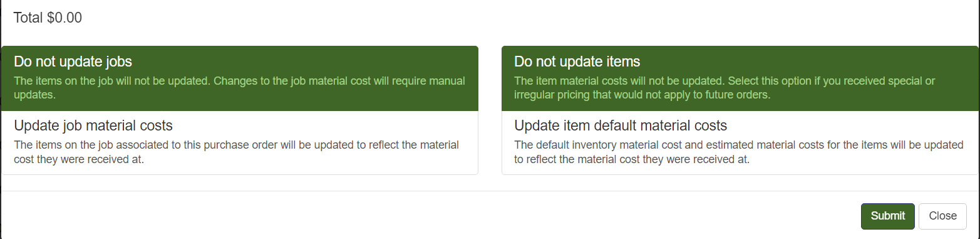Screen dimensions: 980x239
Task: Switch item setting to update default costs
Action: tap(740, 142)
